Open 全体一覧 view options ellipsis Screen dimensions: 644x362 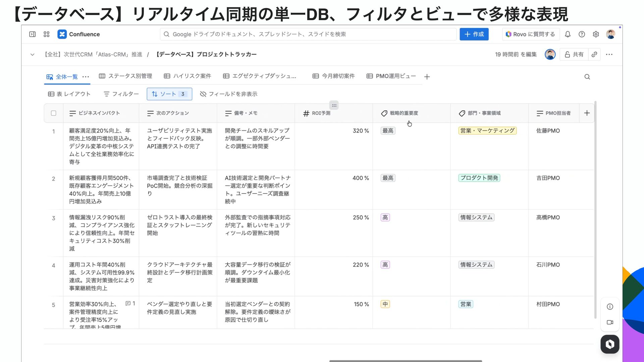[86, 77]
